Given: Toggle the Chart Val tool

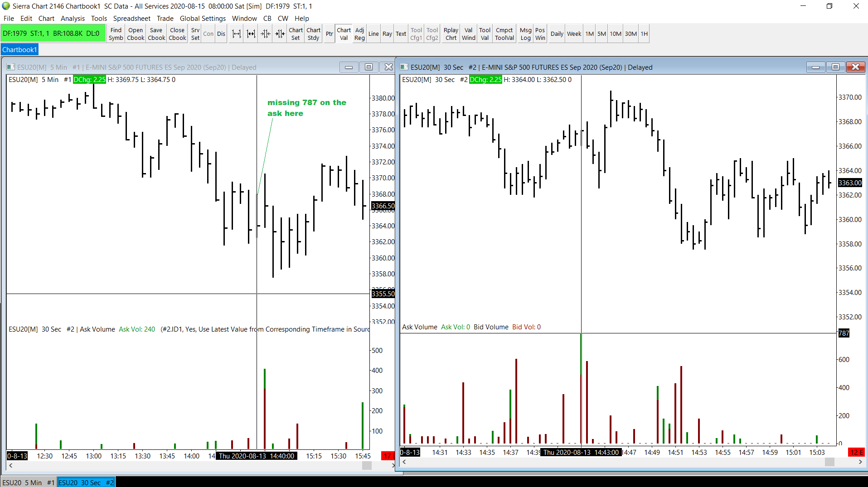Looking at the screenshot, I should 344,34.
